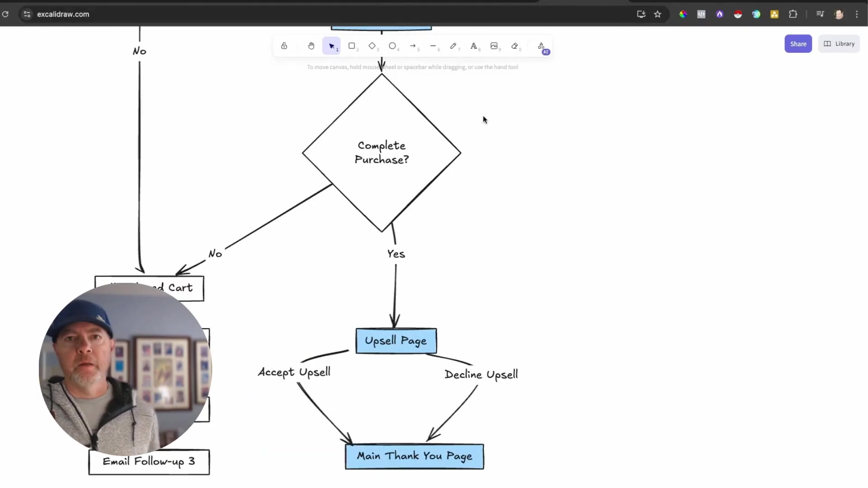This screenshot has height=488, width=868.
Task: Open the extensions puzzle-piece menu
Action: click(793, 14)
